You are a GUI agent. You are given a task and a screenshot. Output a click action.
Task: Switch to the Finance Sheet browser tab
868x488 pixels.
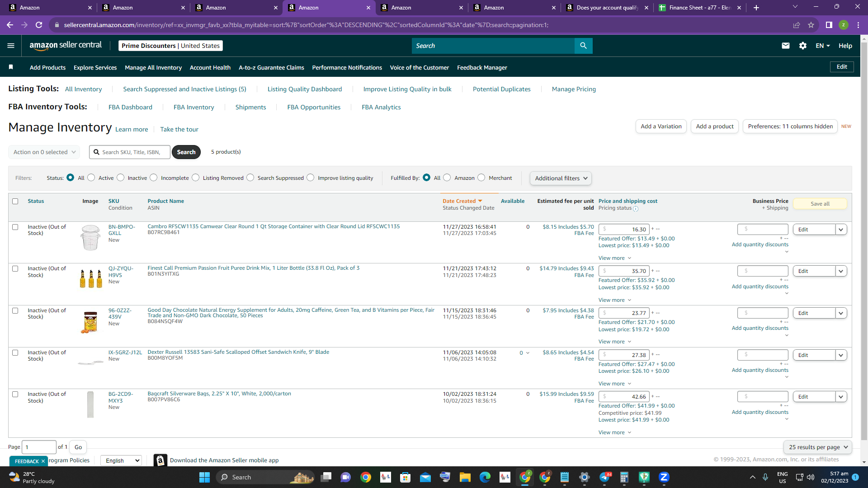pyautogui.click(x=700, y=8)
